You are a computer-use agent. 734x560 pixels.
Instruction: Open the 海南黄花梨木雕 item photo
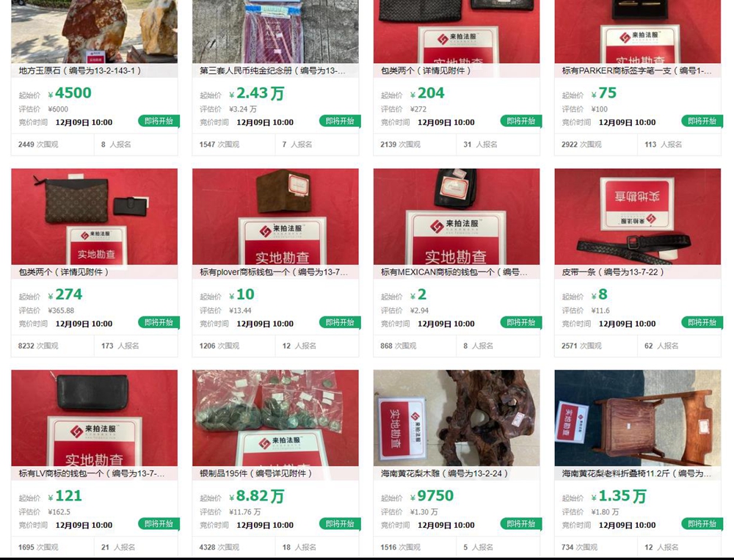tap(457, 418)
